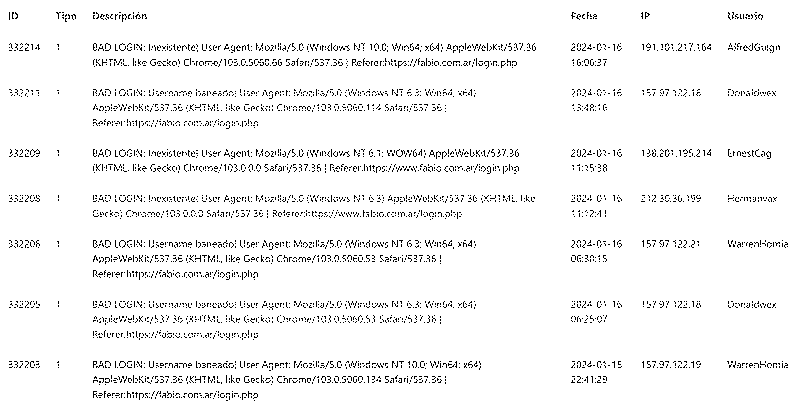The image size is (800, 409).
Task: Click username WarrenHomia in bottom row
Action: pos(757,365)
